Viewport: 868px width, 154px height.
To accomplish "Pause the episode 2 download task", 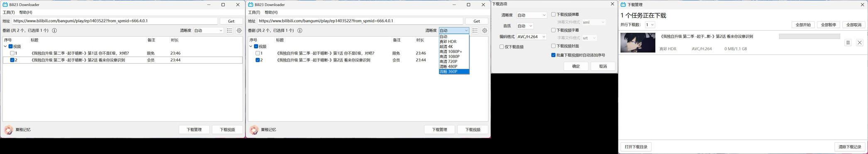I will point(848,42).
